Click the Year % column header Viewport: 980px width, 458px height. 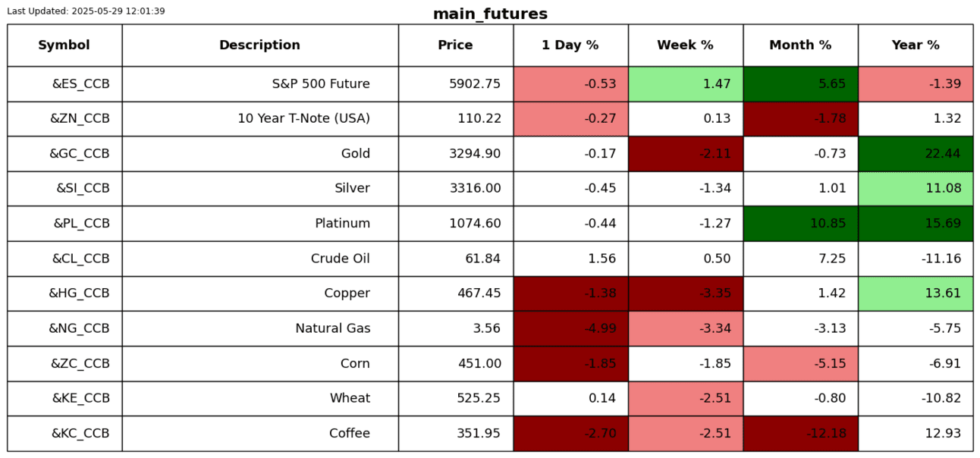(916, 45)
